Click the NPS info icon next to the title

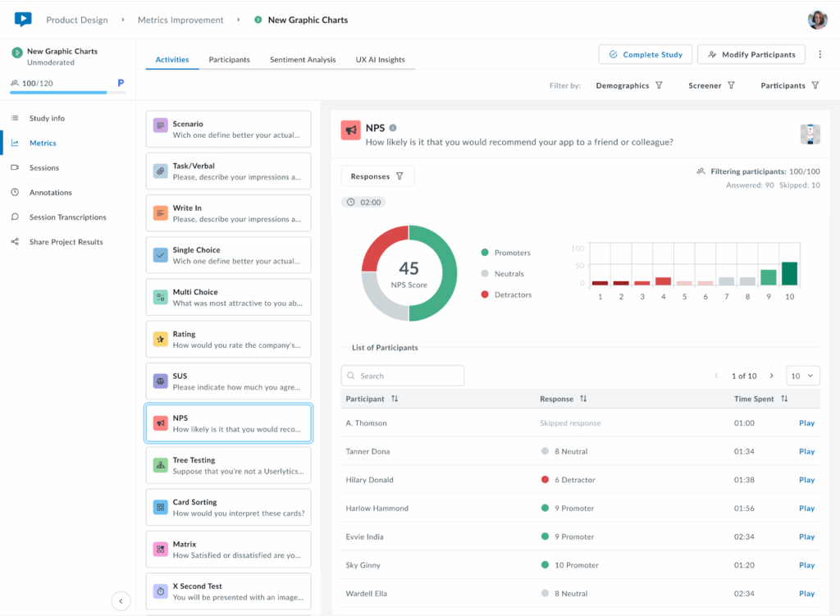click(x=395, y=128)
